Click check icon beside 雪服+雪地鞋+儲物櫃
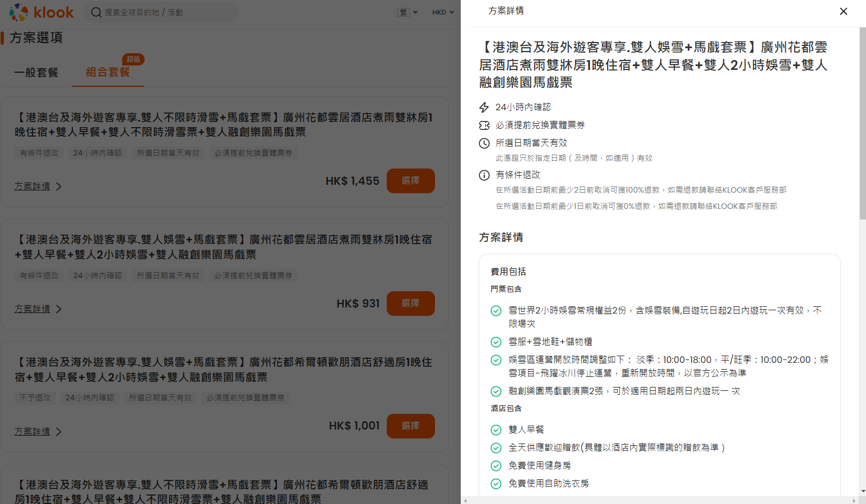 point(496,342)
